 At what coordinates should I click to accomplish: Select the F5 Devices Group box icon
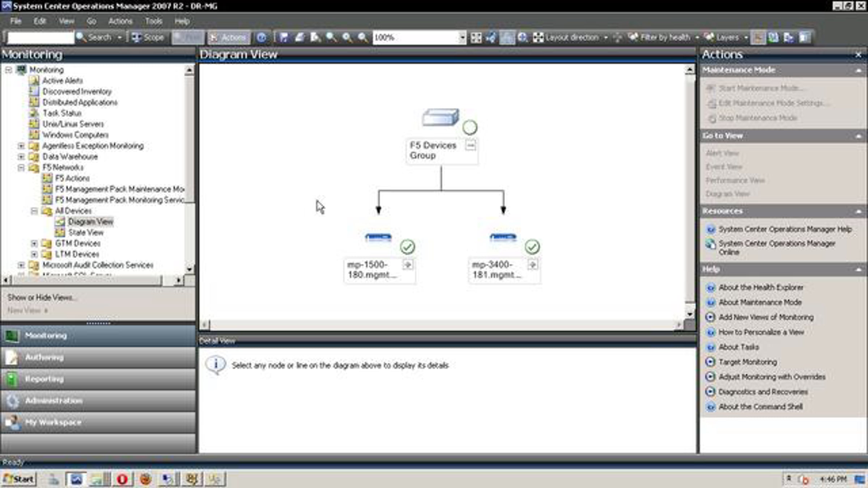tap(441, 117)
